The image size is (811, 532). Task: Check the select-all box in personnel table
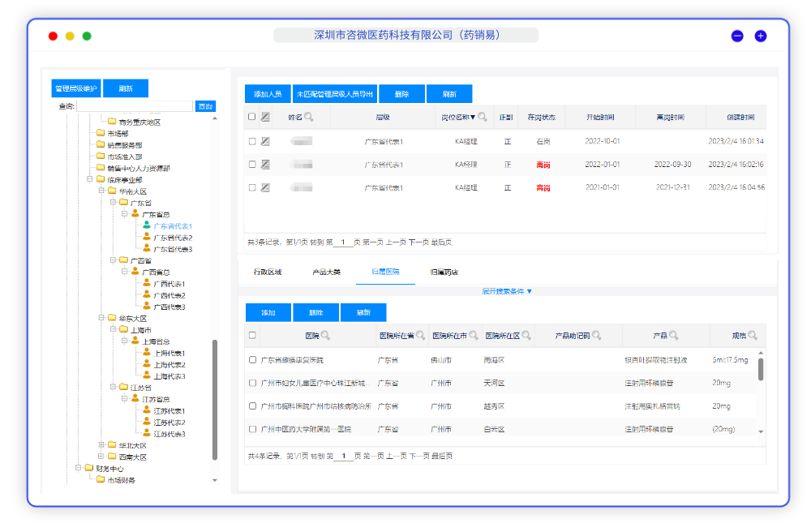pyautogui.click(x=251, y=117)
